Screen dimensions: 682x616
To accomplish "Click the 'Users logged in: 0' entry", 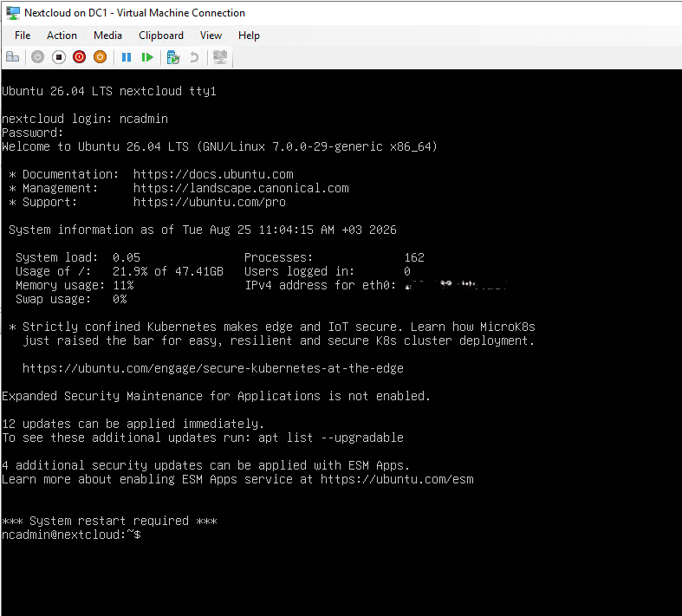I will point(328,271).
